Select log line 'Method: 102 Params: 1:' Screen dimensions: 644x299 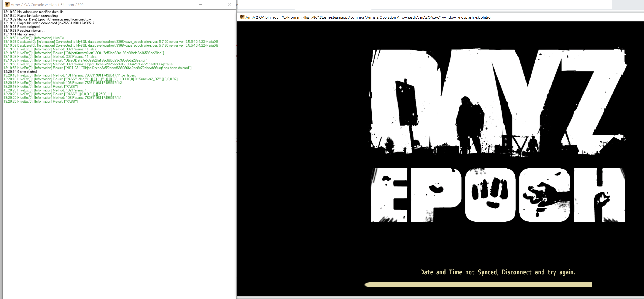pyautogui.click(x=45, y=90)
